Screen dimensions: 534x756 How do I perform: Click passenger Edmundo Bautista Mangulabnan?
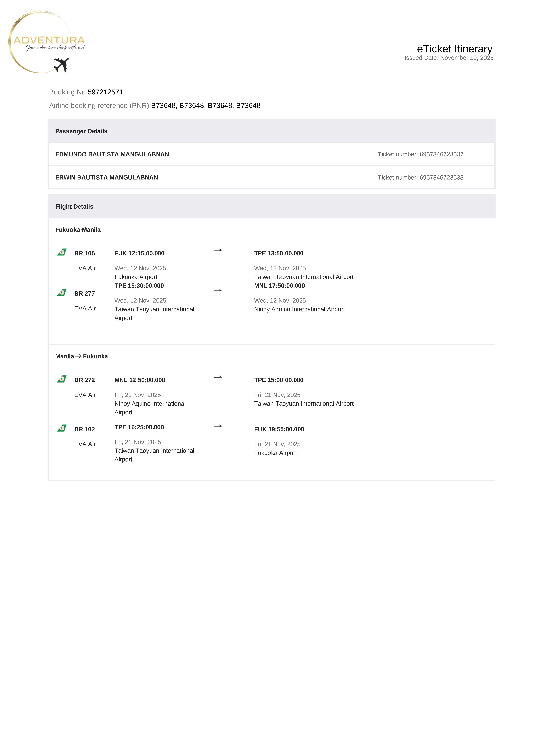tap(112, 154)
